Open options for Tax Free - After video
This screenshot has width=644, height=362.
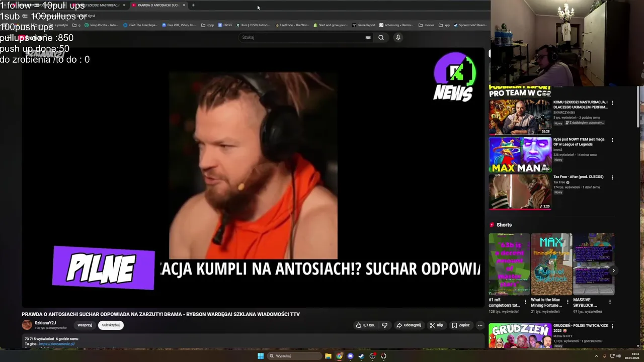(x=612, y=177)
